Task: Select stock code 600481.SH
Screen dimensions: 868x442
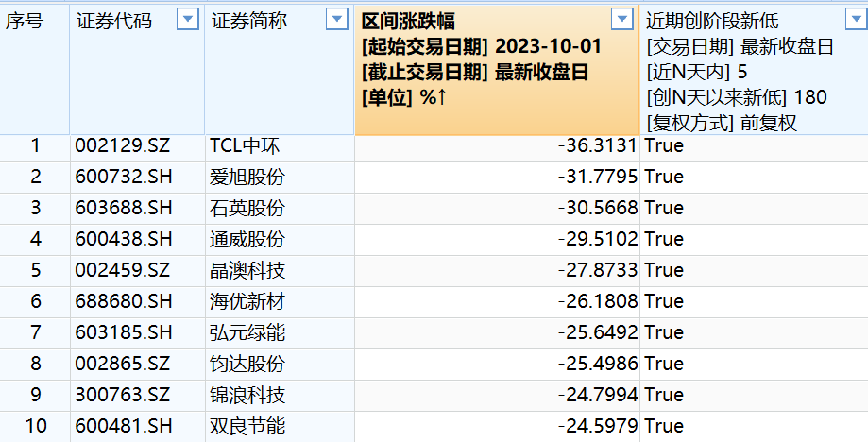Action: 124,425
